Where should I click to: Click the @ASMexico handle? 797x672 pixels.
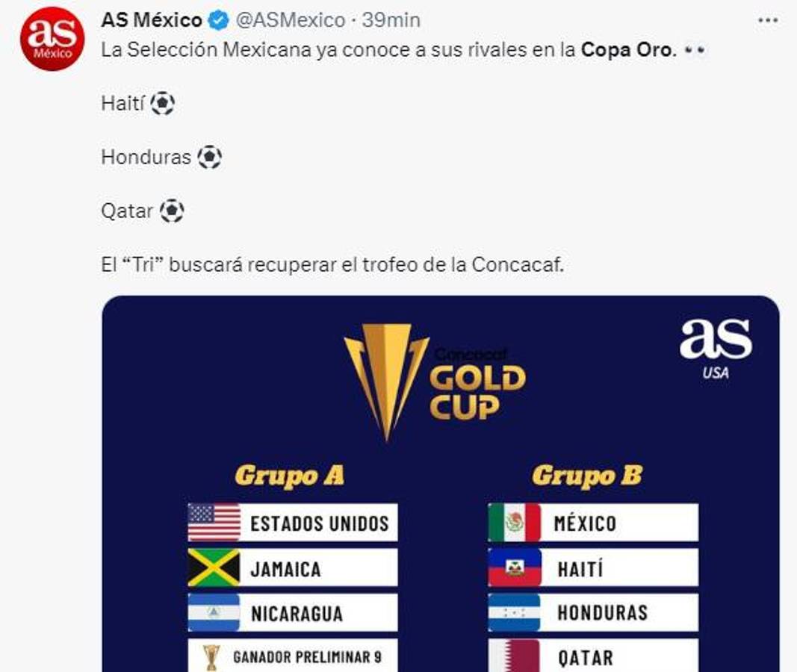tap(291, 21)
